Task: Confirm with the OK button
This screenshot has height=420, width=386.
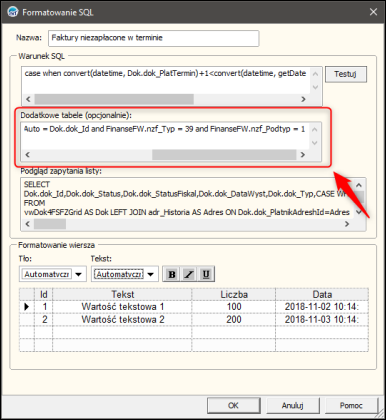Action: coord(233,405)
